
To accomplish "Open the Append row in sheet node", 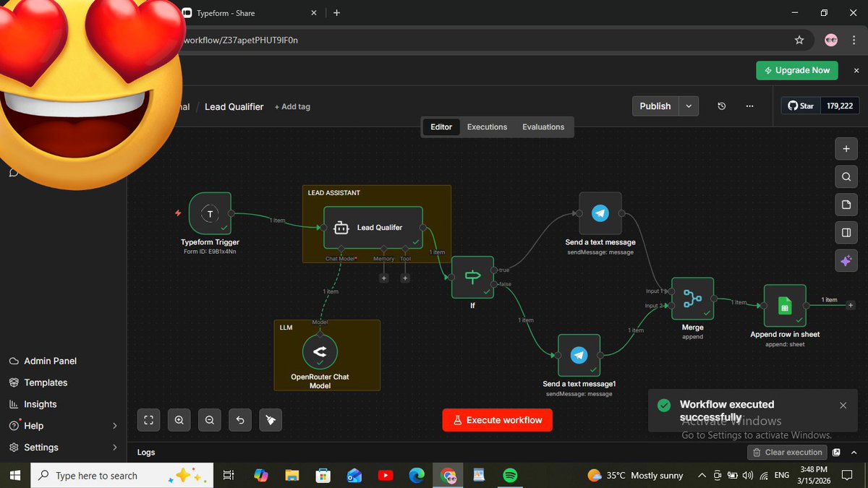I will [785, 306].
